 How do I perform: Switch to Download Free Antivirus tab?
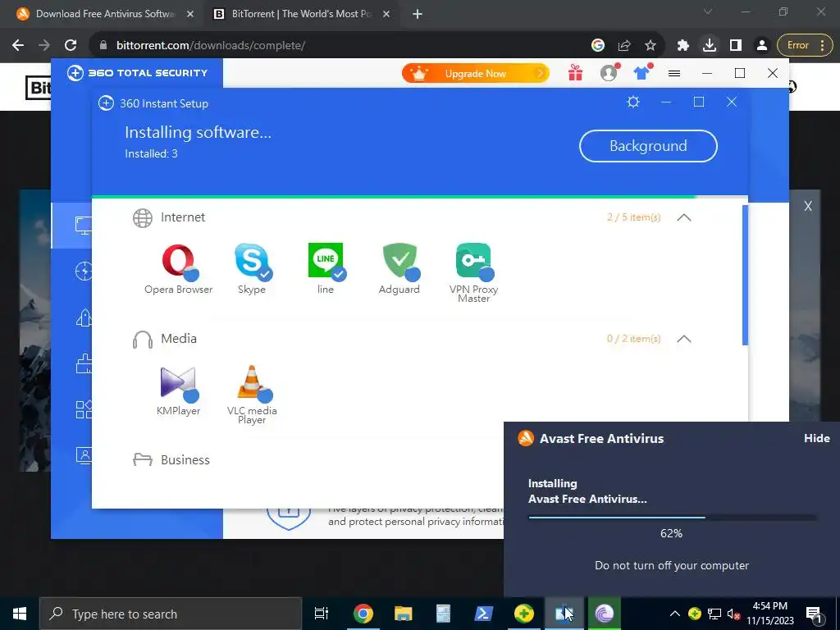(x=105, y=14)
